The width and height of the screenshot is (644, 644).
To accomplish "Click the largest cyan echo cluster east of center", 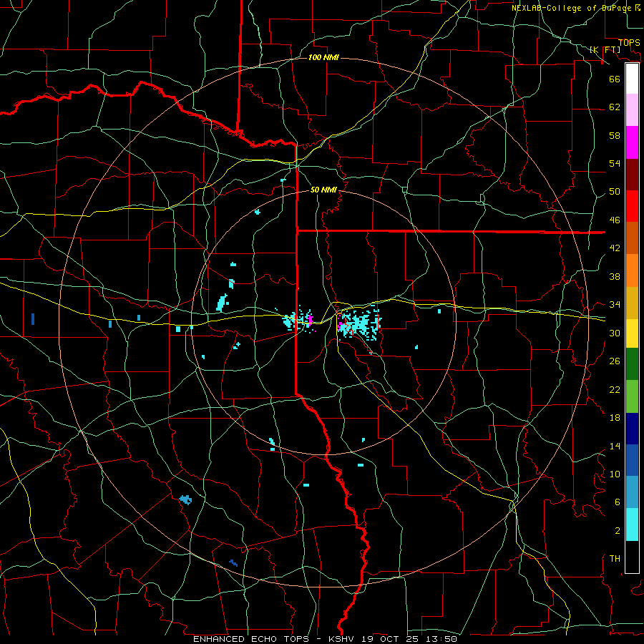I will pos(359,323).
